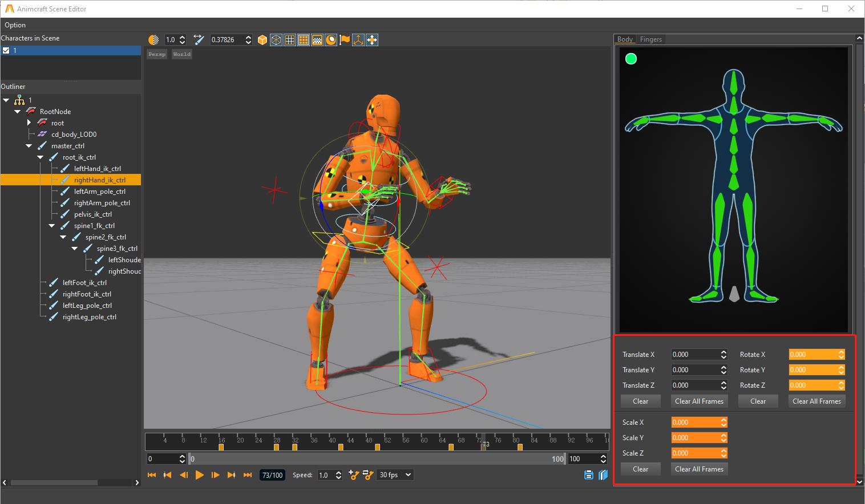Click Clear All Frames under Scale fields
865x504 pixels.
[x=700, y=469]
